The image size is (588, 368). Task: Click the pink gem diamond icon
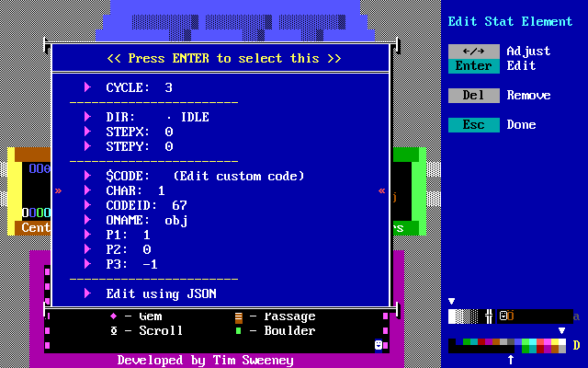tap(114, 316)
